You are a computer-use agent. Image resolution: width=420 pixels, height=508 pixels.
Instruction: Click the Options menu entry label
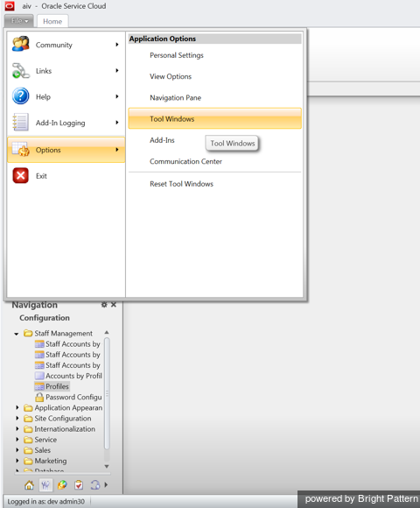[x=48, y=150]
